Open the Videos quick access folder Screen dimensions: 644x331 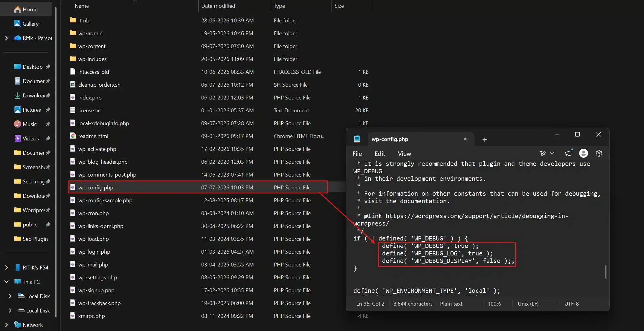[27, 139]
